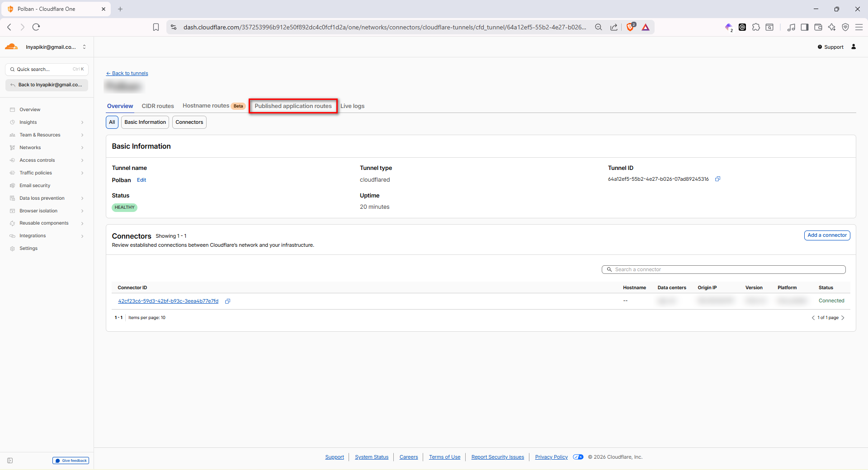Open Published application routes tab
Viewport: 868px width, 470px height.
click(293, 106)
